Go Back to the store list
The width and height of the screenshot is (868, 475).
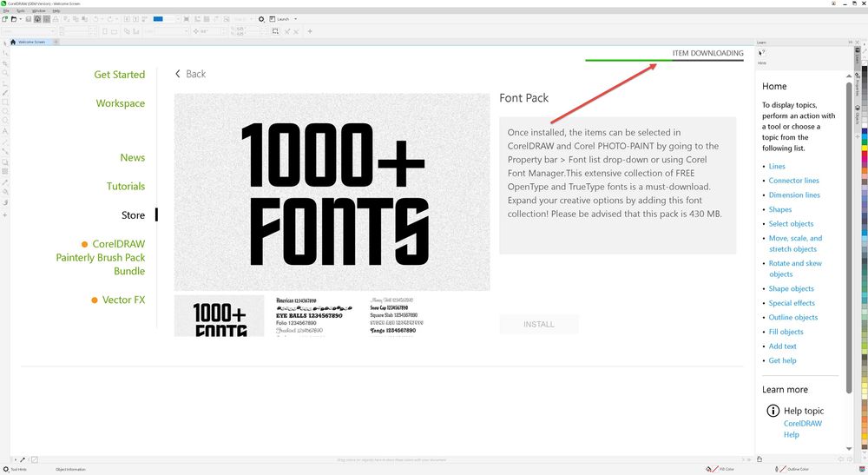point(190,74)
